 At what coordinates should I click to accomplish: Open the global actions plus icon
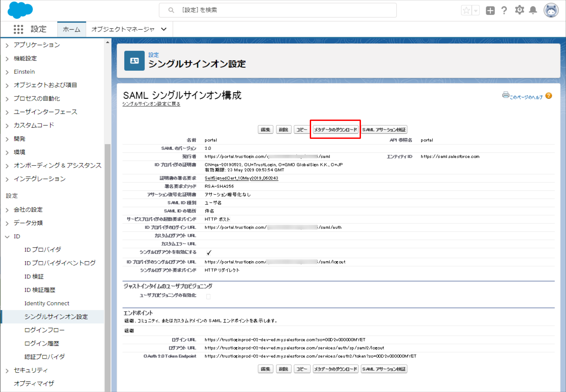click(x=490, y=10)
